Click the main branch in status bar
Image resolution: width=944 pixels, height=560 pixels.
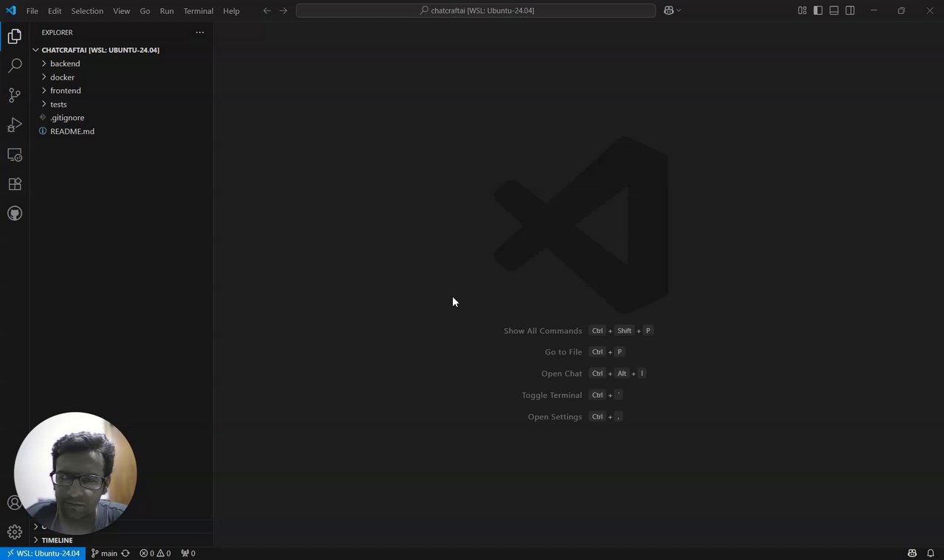(x=104, y=553)
